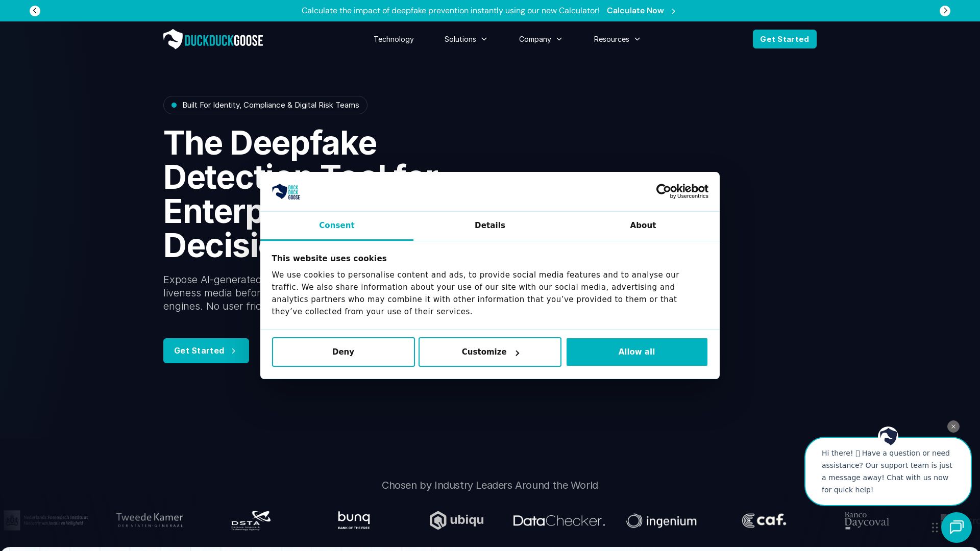Select the ubiqu partner logo
Viewport: 980px width, 551px height.
tap(456, 520)
